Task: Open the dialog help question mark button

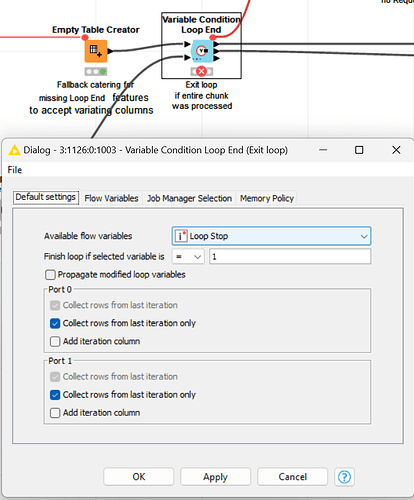Action: (344, 477)
